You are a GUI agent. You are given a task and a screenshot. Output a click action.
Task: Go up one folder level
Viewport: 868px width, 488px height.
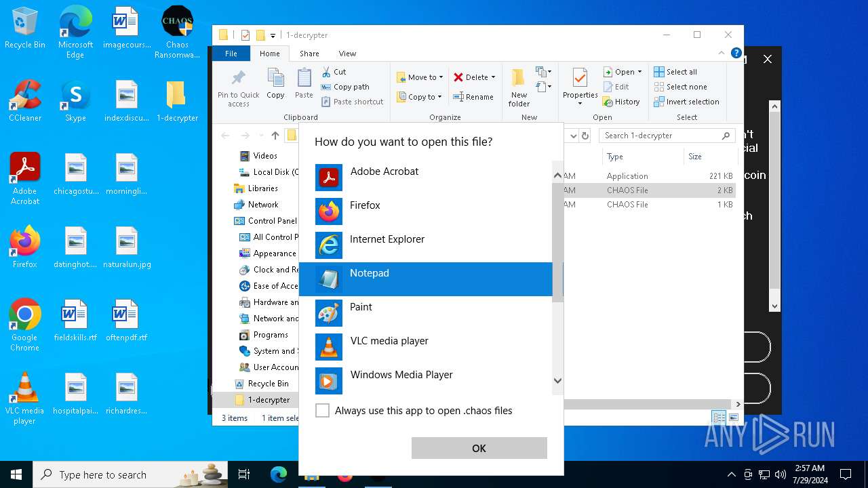(275, 136)
